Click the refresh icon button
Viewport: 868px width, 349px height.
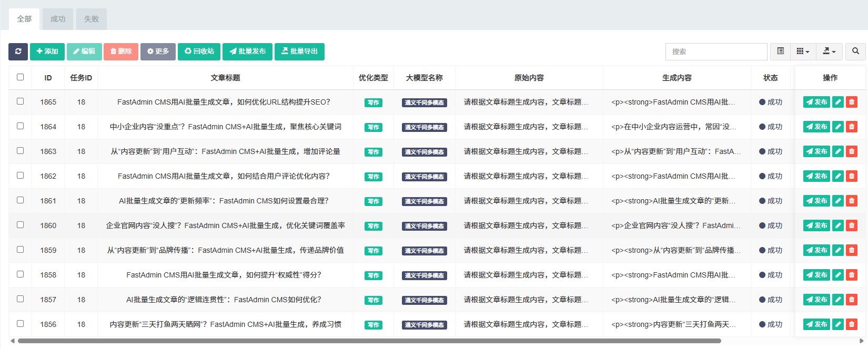point(18,52)
